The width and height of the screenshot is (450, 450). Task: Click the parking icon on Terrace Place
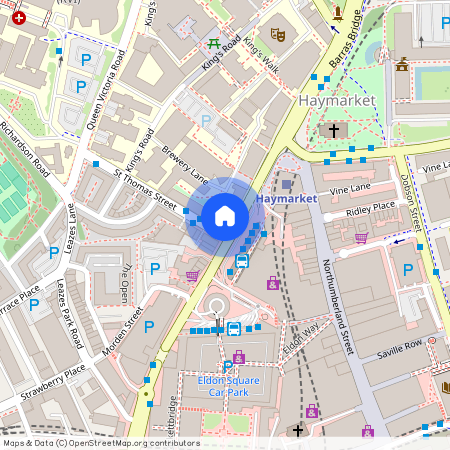coord(34,305)
